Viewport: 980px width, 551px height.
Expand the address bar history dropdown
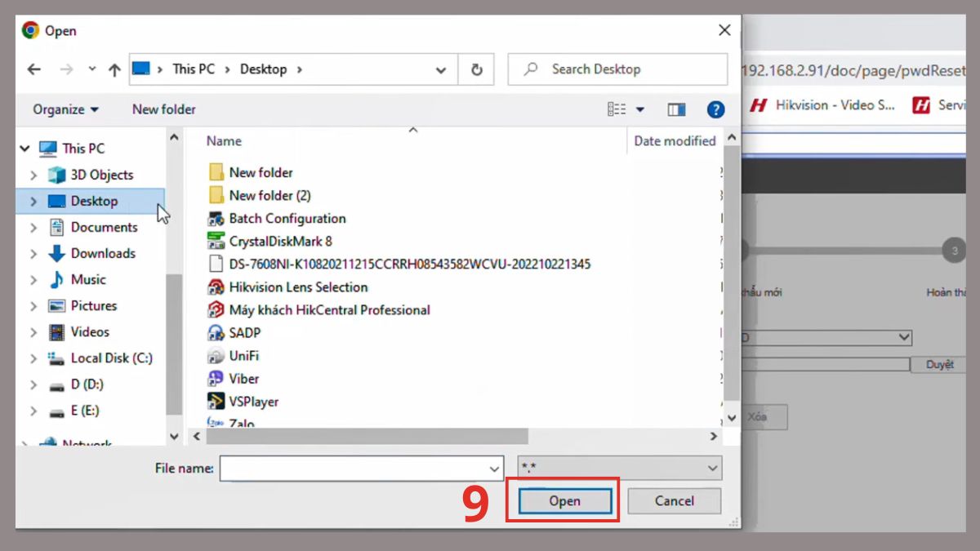click(x=441, y=70)
